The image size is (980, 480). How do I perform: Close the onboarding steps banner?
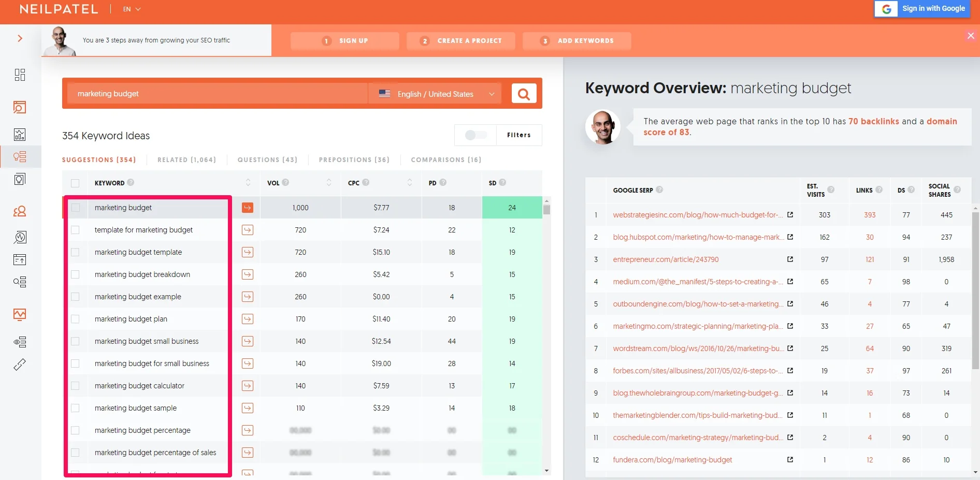point(971,36)
